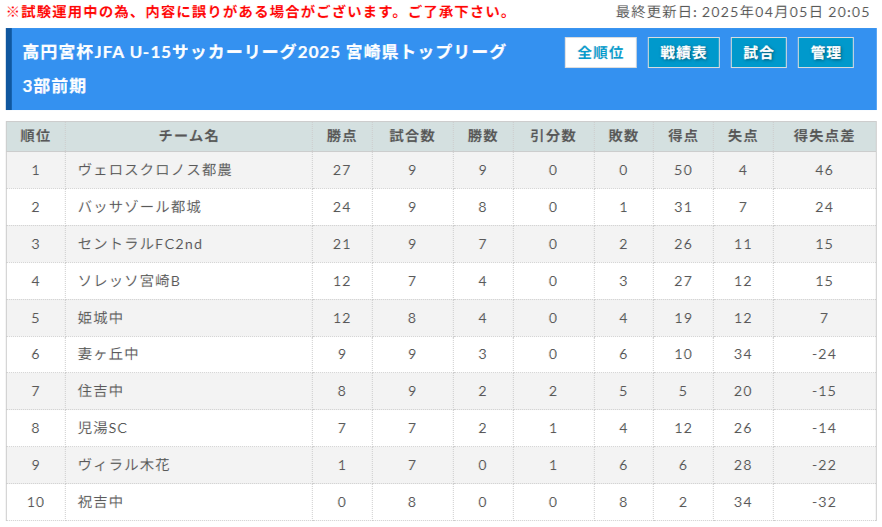Click 児湯SC in the table
The image size is (882, 527).
(x=102, y=428)
